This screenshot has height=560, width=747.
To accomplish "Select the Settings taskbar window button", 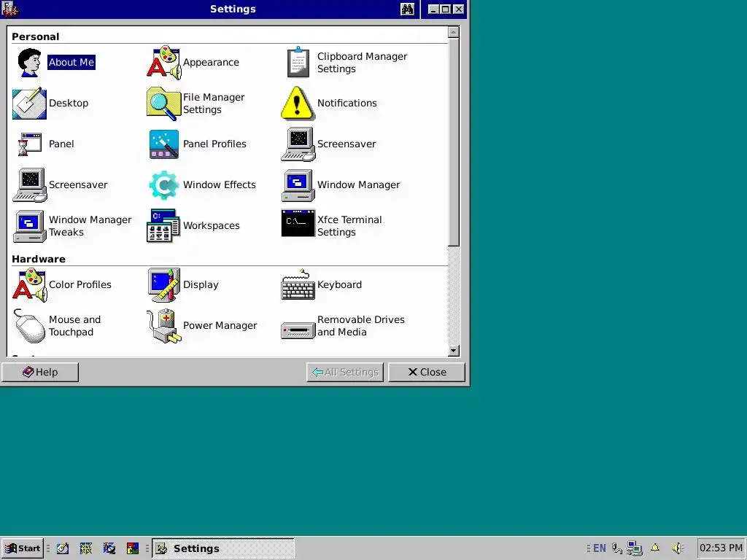I will coord(223,548).
